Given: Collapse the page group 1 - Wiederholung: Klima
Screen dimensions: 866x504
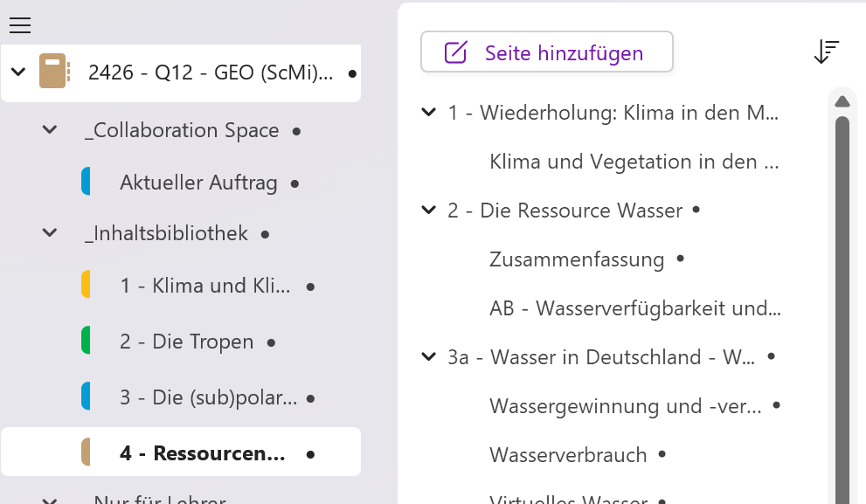Looking at the screenshot, I should click(428, 113).
